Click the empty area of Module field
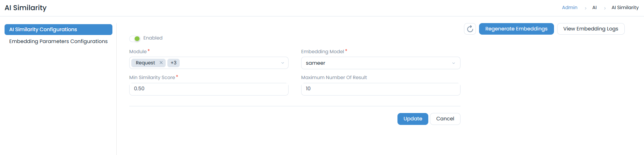Image resolution: width=644 pixels, height=155 pixels. point(228,63)
